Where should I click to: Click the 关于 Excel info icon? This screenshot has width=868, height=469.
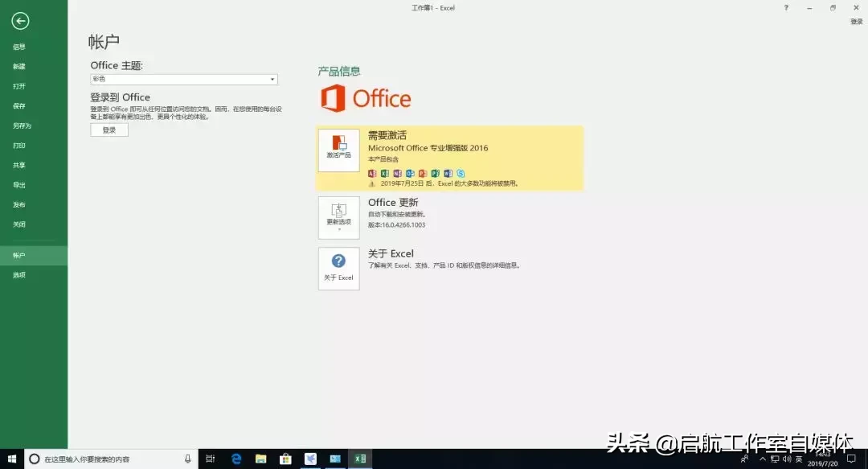pos(338,268)
